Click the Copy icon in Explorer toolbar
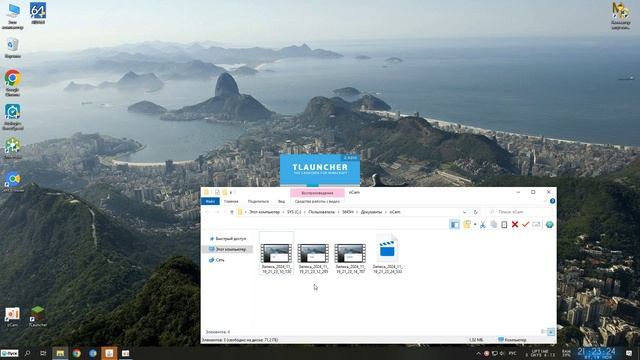The width and height of the screenshot is (640, 360). 493,224
